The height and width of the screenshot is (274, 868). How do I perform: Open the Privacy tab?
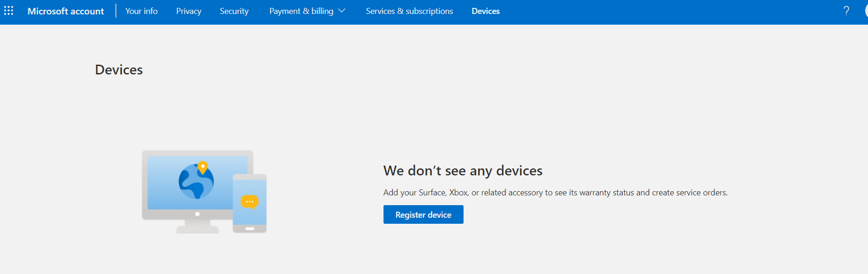(188, 11)
